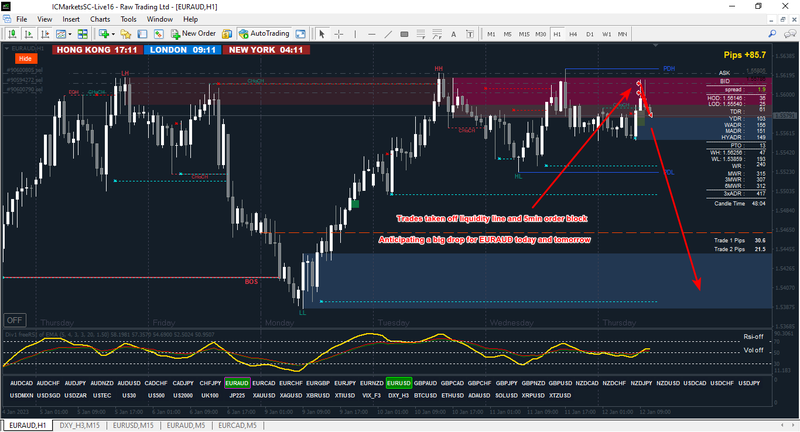Select the GBPJPY symbol button
Image resolution: width=800 pixels, height=432 pixels.
pos(507,383)
